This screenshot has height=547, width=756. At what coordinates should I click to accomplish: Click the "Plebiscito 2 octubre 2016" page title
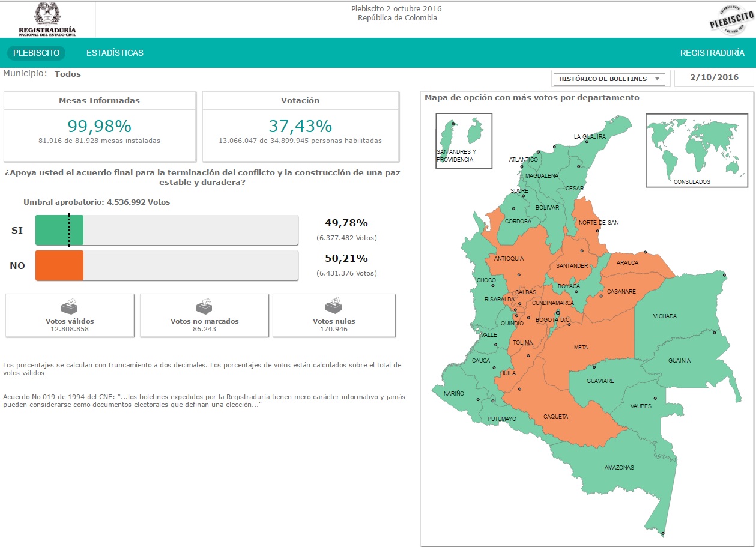click(396, 9)
